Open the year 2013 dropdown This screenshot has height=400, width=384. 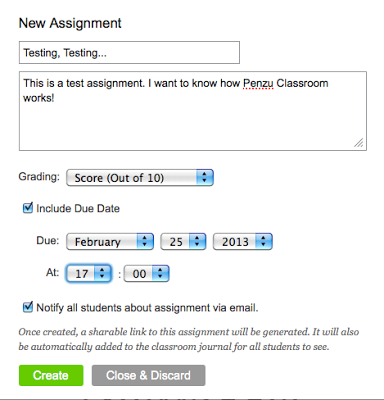[243, 242]
